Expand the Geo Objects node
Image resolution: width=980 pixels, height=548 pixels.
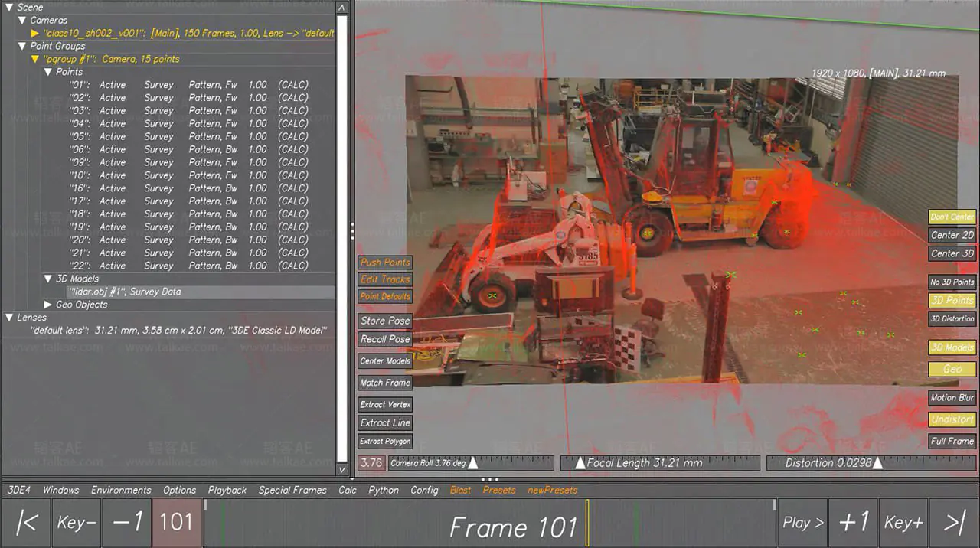(48, 305)
